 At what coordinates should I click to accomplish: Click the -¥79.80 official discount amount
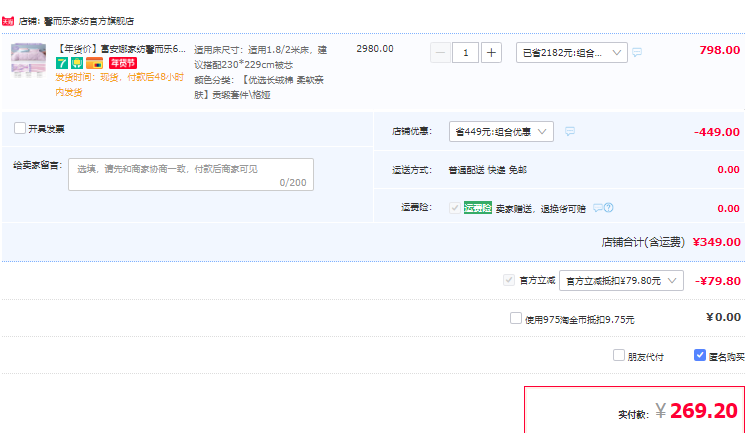[x=718, y=281]
